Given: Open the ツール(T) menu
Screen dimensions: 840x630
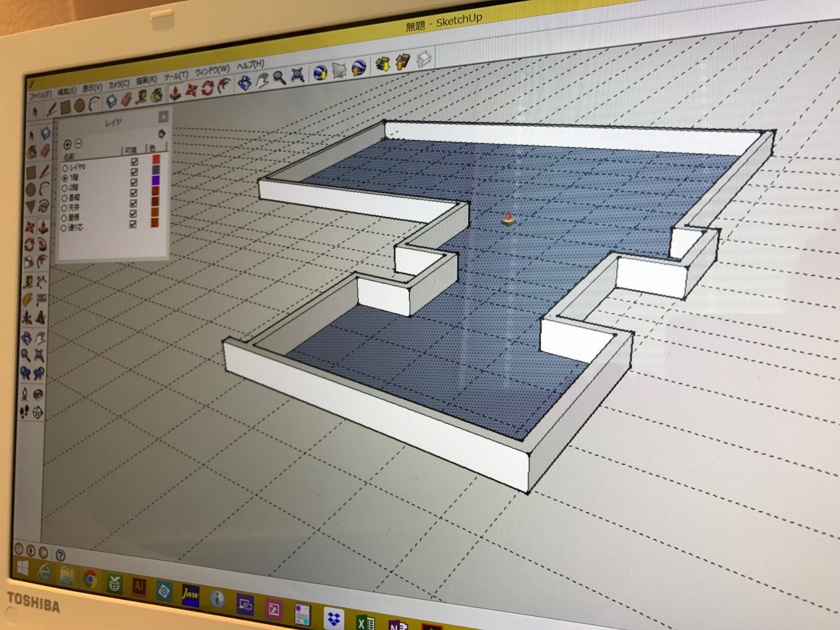Looking at the screenshot, I should coord(176,76).
